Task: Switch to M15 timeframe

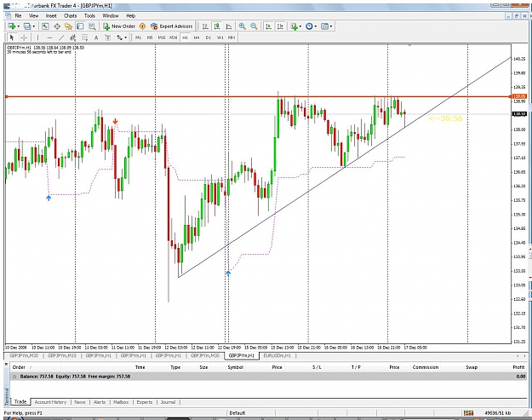Action: pos(162,37)
